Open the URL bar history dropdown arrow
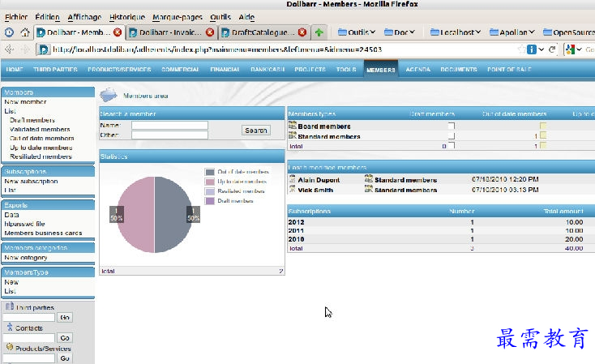595x364 pixels. point(541,49)
